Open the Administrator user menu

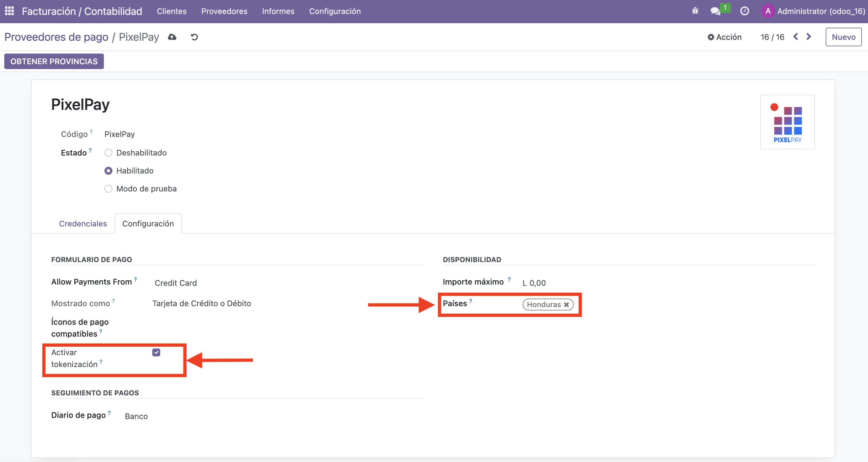coord(813,11)
